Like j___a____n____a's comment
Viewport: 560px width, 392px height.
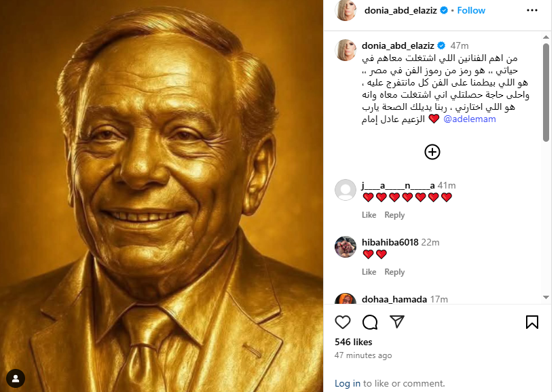[x=369, y=215]
